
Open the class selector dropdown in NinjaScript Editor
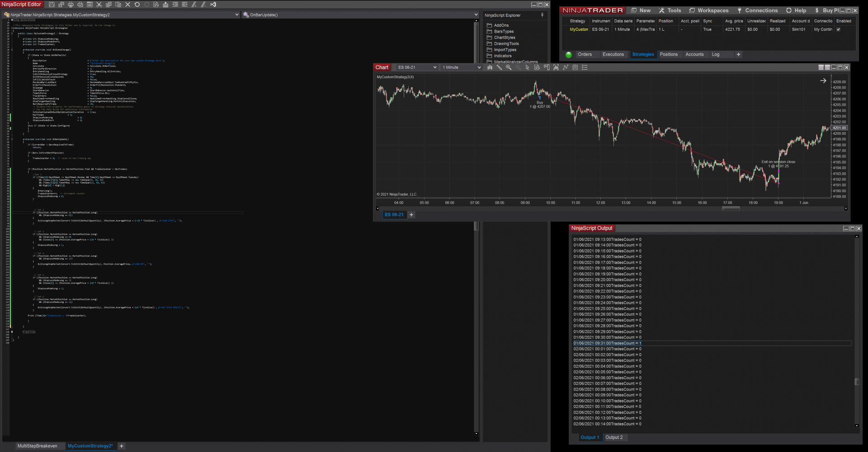pyautogui.click(x=122, y=15)
